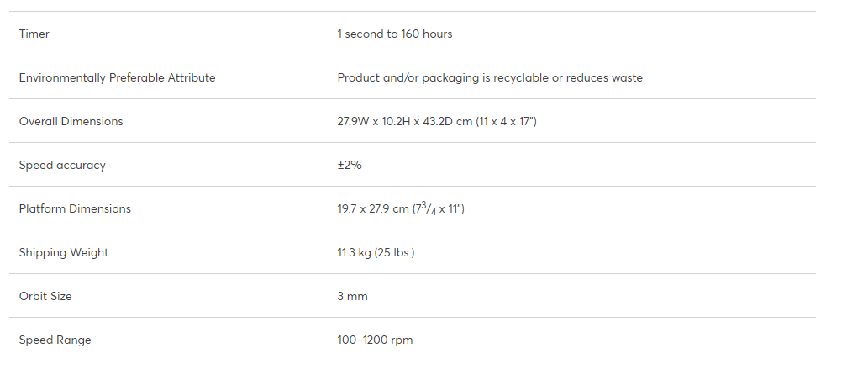Select the 19.7 x 27.9 cm value

point(372,208)
